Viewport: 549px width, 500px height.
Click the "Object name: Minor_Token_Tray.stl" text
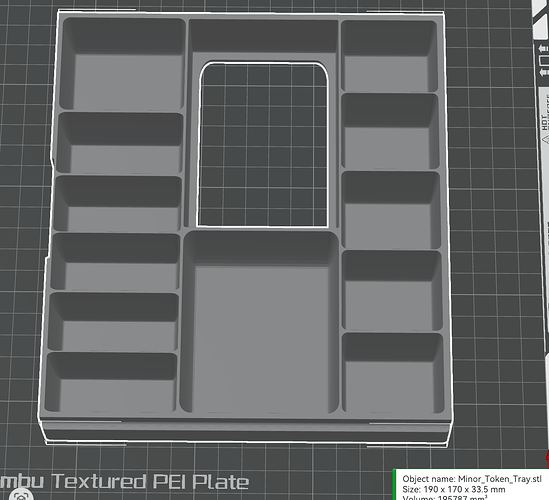(x=472, y=479)
